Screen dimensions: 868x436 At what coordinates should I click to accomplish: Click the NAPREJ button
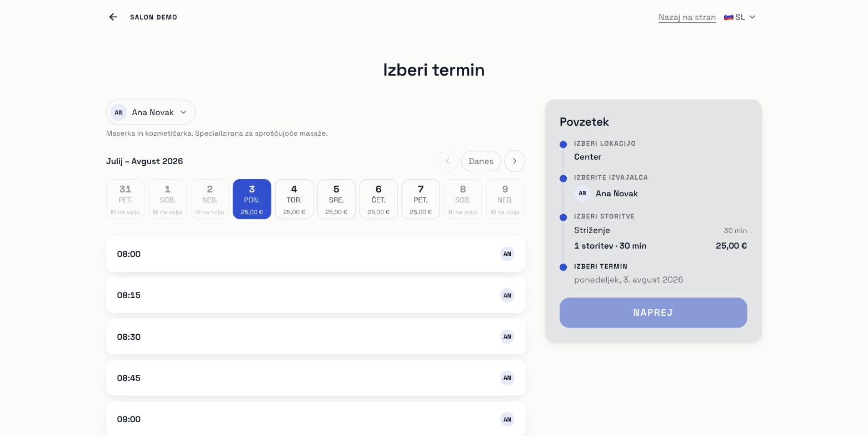tap(653, 313)
